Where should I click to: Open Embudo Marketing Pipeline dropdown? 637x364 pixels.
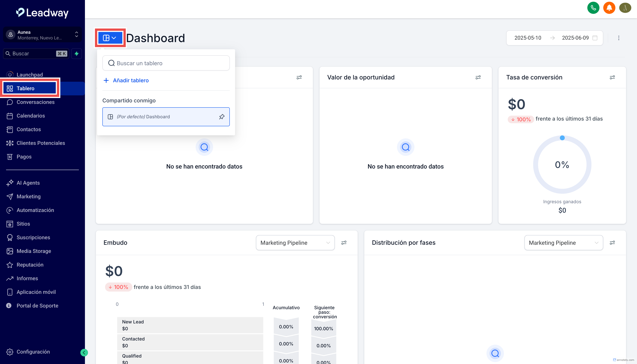(295, 243)
